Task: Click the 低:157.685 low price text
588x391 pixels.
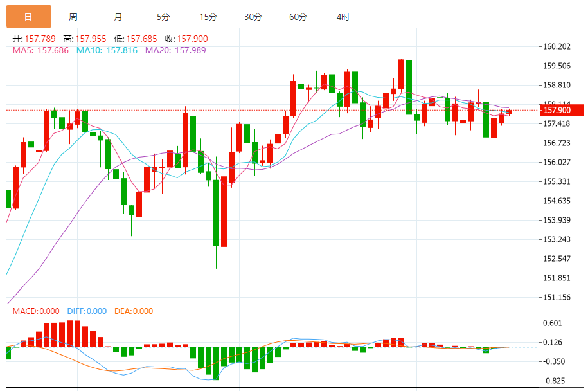Action: tap(136, 39)
